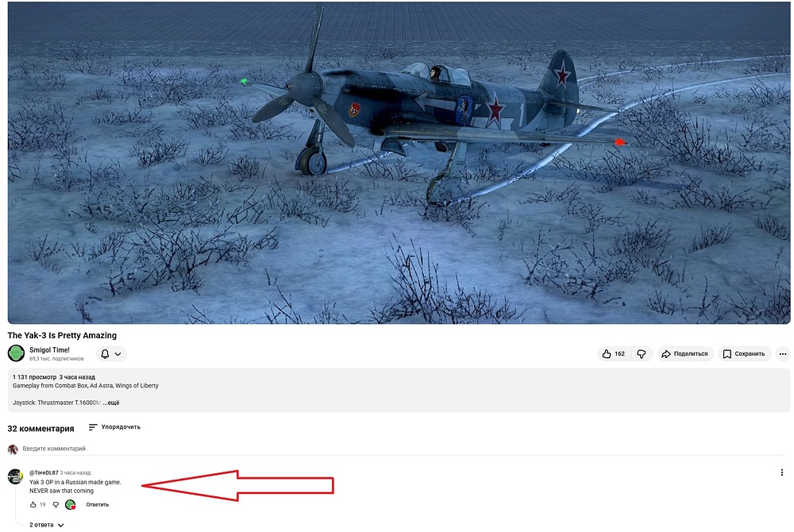The width and height of the screenshot is (794, 532).
Task: Like the comment by @ToreDL87
Action: [x=33, y=505]
